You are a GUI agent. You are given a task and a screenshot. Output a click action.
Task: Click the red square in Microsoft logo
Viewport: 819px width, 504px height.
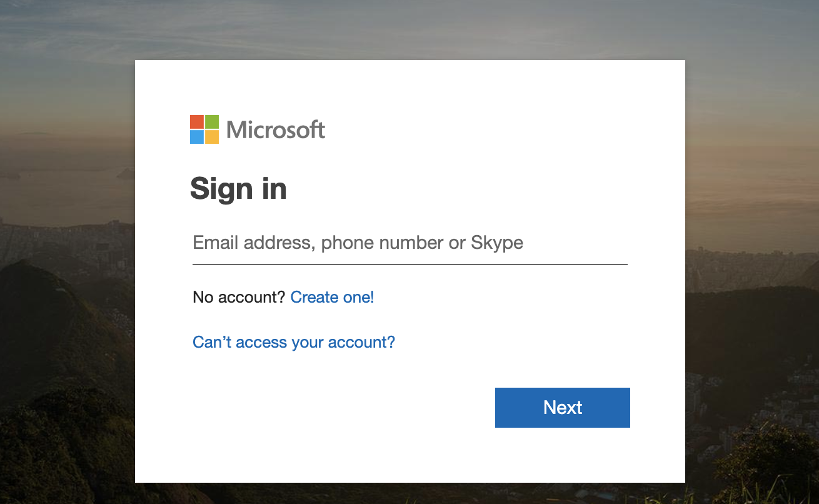[197, 122]
